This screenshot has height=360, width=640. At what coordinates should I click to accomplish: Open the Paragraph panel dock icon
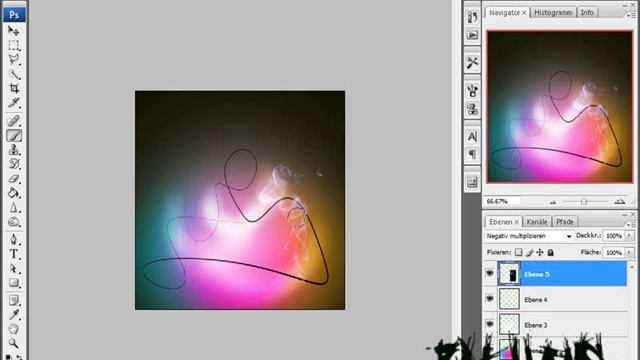point(472,154)
